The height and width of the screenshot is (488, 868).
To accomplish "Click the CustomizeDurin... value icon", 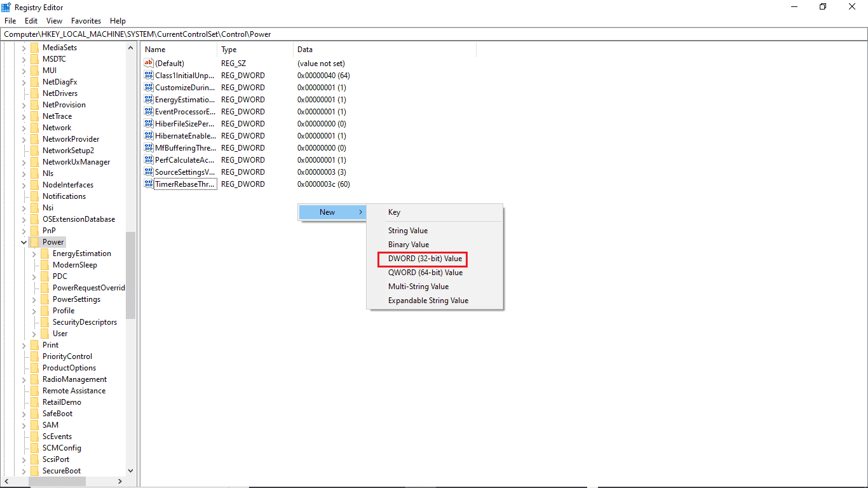I will pos(149,87).
